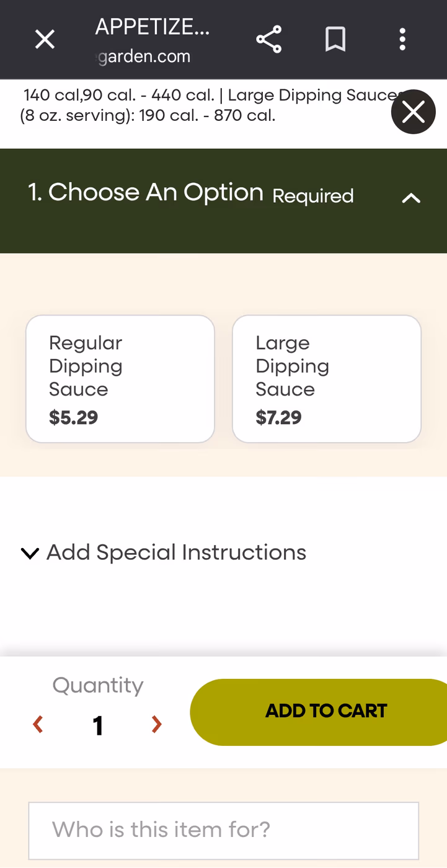
Task: Close the browser tab with the X icon
Action: coord(45,40)
